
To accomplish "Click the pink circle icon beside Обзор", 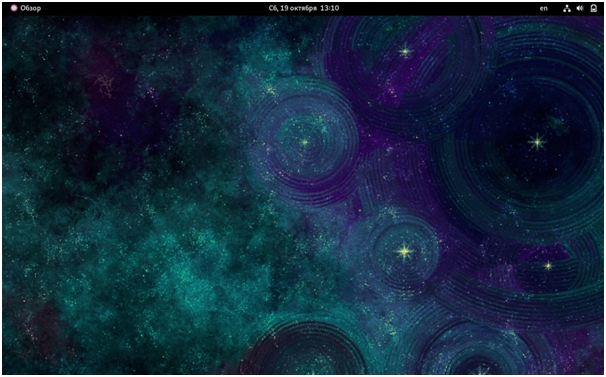I will [x=14, y=8].
